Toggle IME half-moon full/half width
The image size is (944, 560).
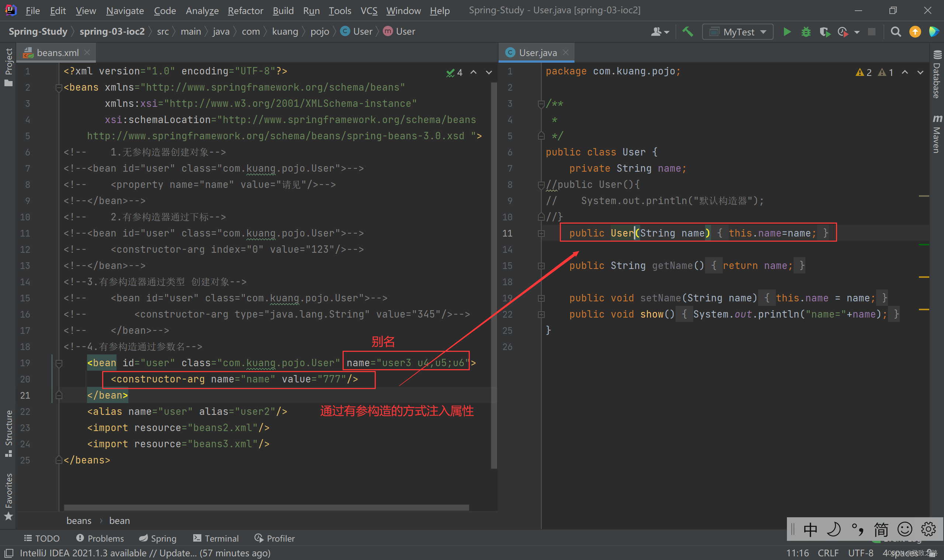pos(833,529)
